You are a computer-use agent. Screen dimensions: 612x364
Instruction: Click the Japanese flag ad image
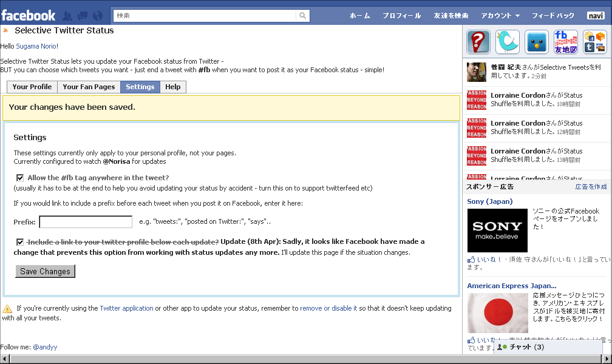tap(497, 313)
